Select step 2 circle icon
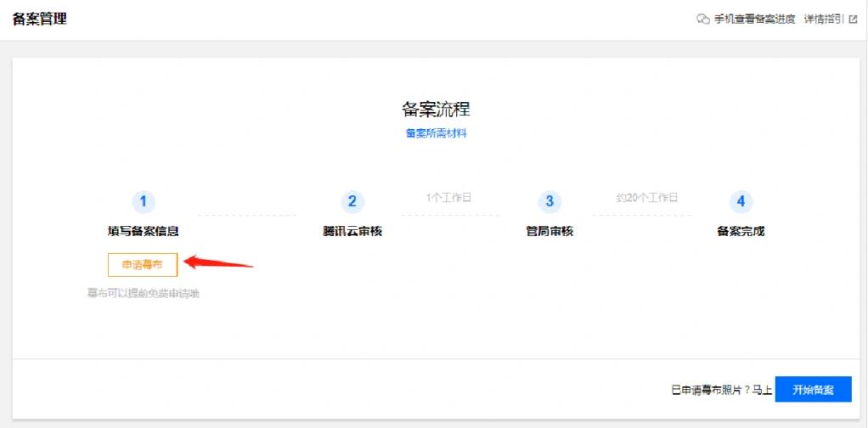 pyautogui.click(x=352, y=201)
